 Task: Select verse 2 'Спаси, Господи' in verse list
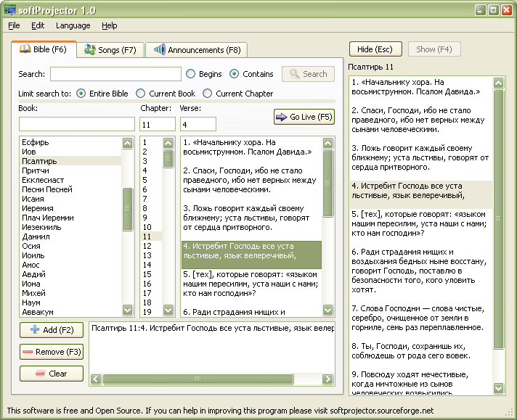pos(251,180)
